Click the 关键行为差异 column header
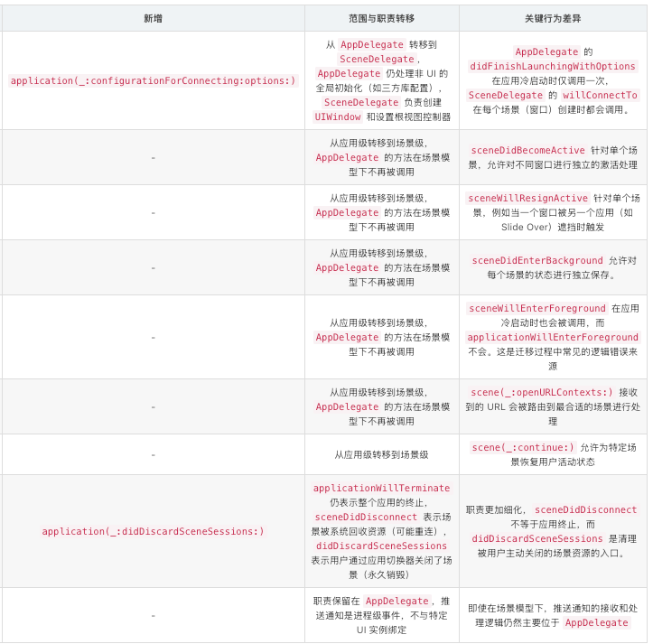653x644 pixels. pos(553,18)
